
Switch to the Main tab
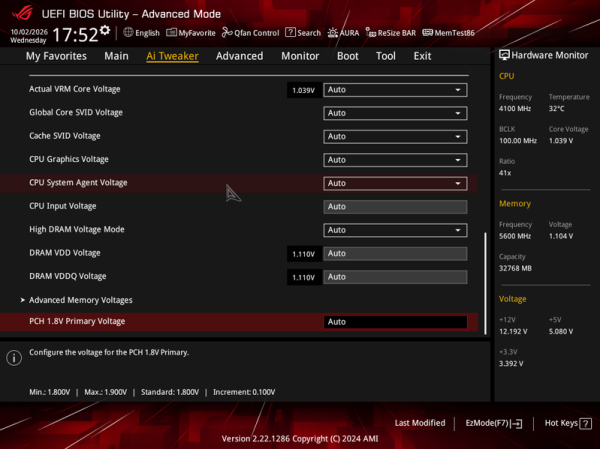(116, 56)
